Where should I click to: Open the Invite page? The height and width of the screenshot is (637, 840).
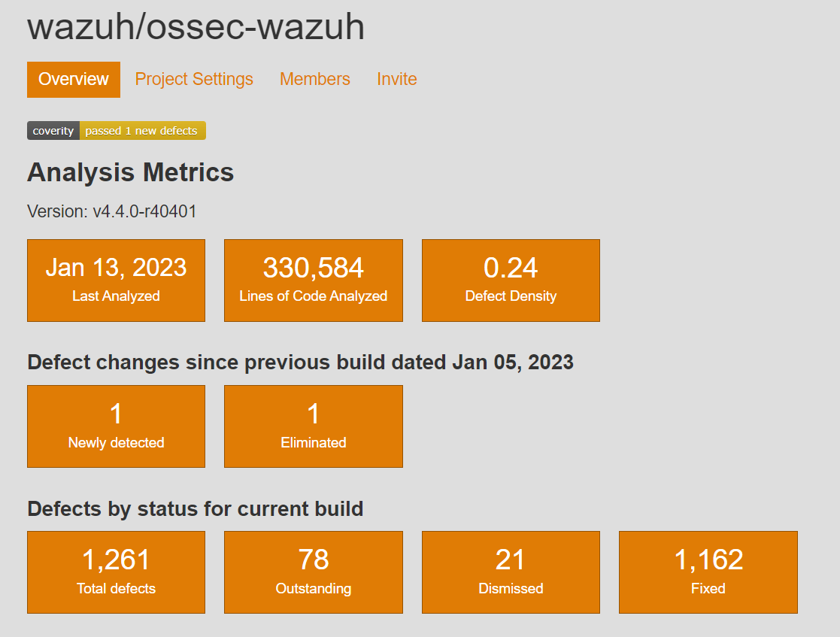pyautogui.click(x=396, y=79)
